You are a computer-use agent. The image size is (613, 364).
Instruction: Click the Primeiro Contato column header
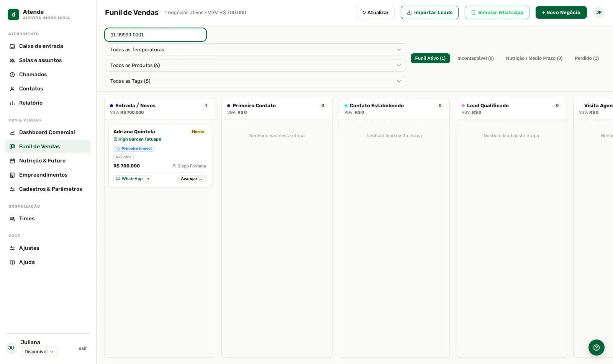(277, 109)
